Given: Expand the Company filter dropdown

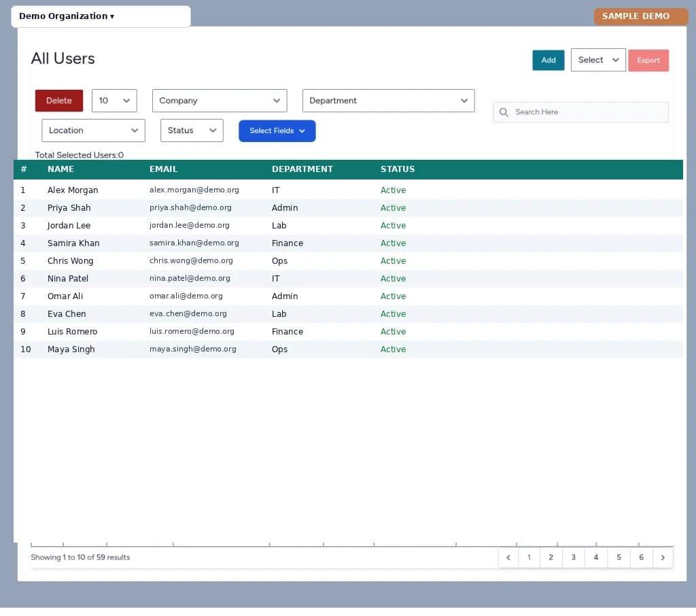Looking at the screenshot, I should 220,101.
